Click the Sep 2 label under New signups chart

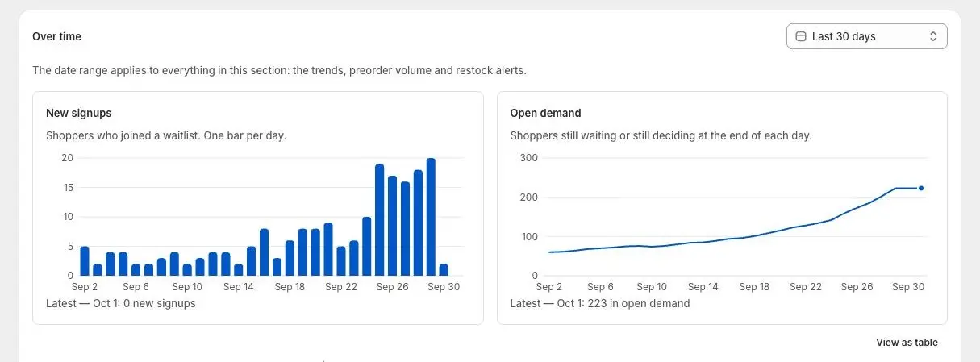85,286
